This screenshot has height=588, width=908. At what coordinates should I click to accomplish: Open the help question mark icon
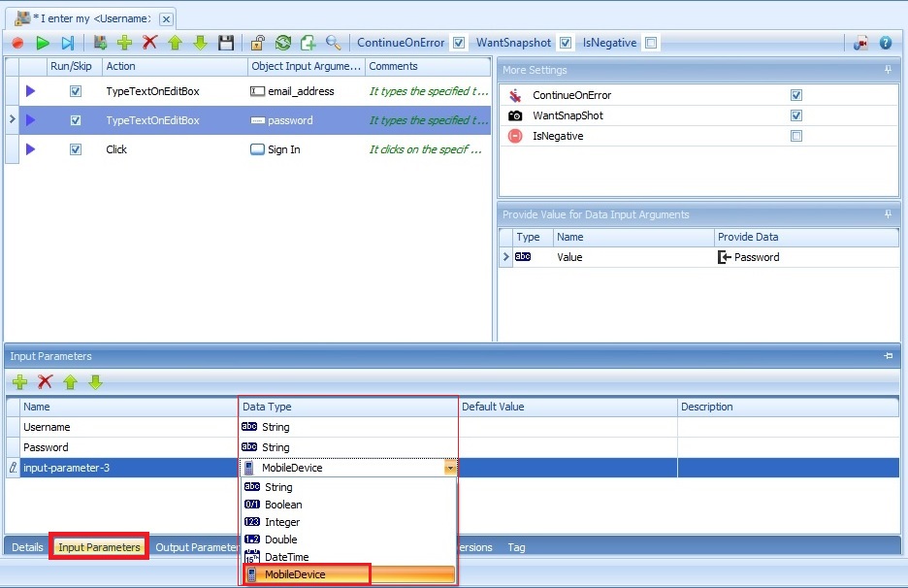[886, 43]
